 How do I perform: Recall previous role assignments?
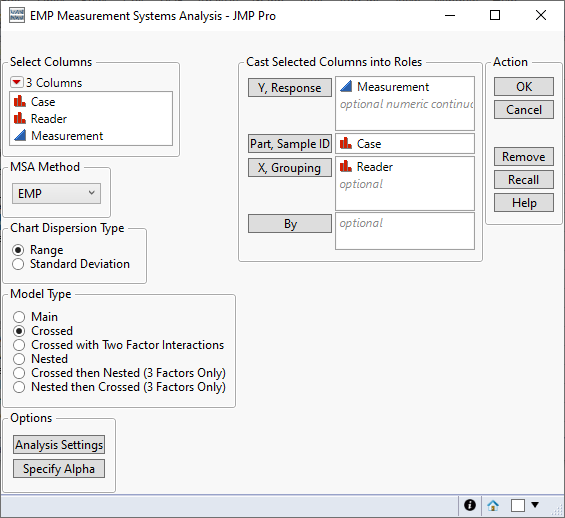coord(524,180)
